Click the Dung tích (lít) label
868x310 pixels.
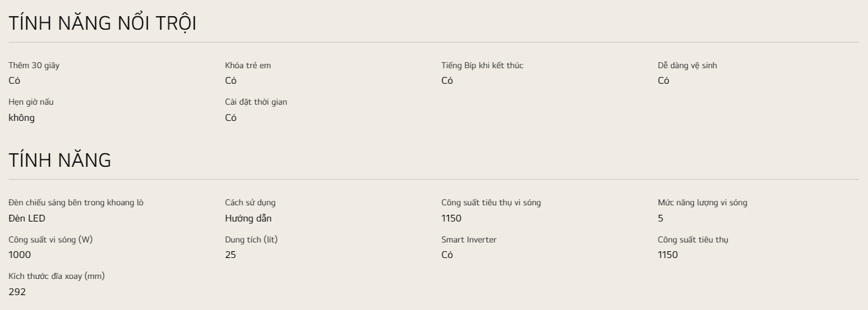click(x=251, y=239)
